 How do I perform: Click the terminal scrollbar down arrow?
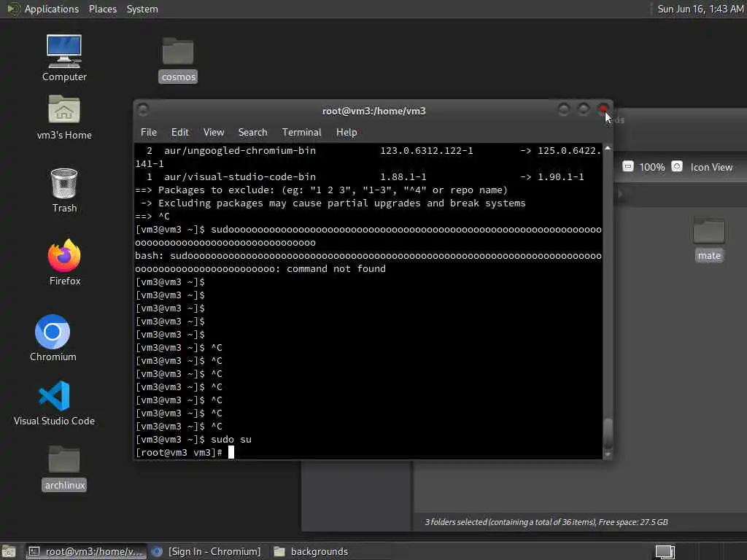coord(608,454)
